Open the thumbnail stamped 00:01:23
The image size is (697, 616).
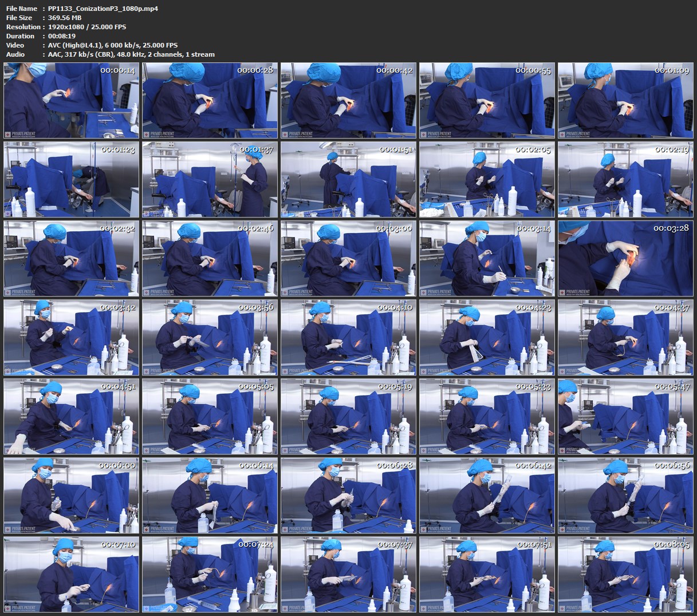[x=72, y=180]
